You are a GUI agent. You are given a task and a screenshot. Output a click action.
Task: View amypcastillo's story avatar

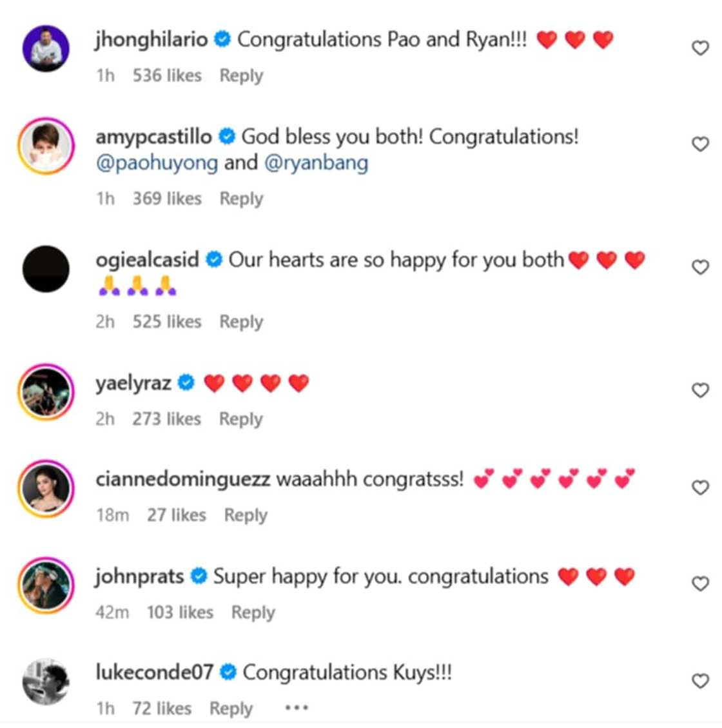[x=46, y=146]
